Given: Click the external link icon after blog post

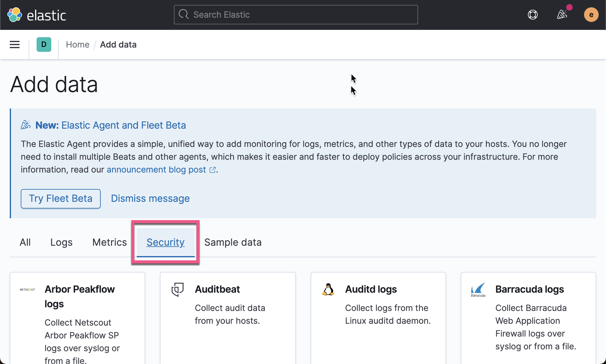Looking at the screenshot, I should click(x=212, y=170).
